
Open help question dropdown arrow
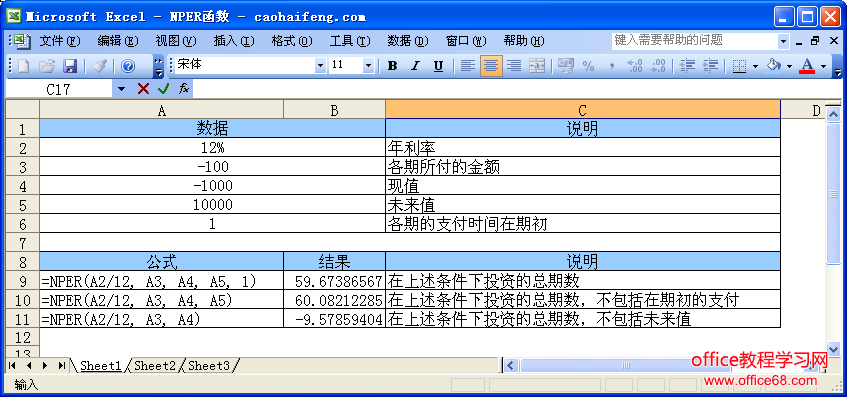click(783, 41)
